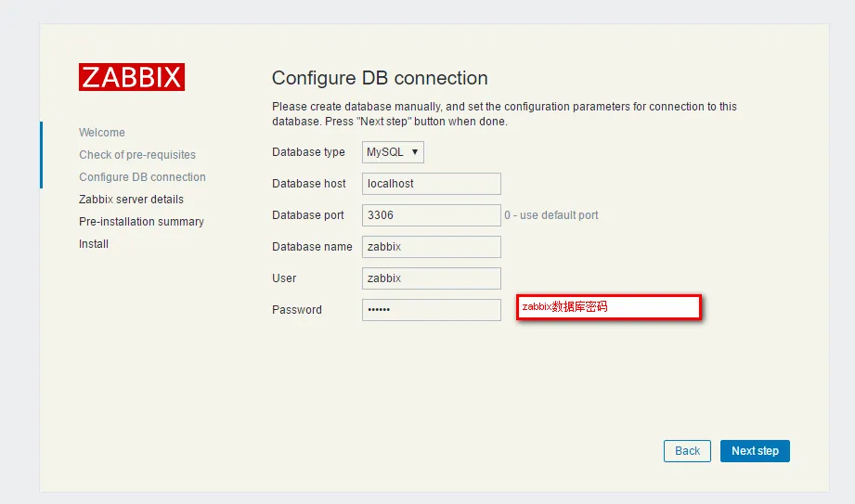The width and height of the screenshot is (855, 504).
Task: Click the Database host label
Action: pos(308,184)
